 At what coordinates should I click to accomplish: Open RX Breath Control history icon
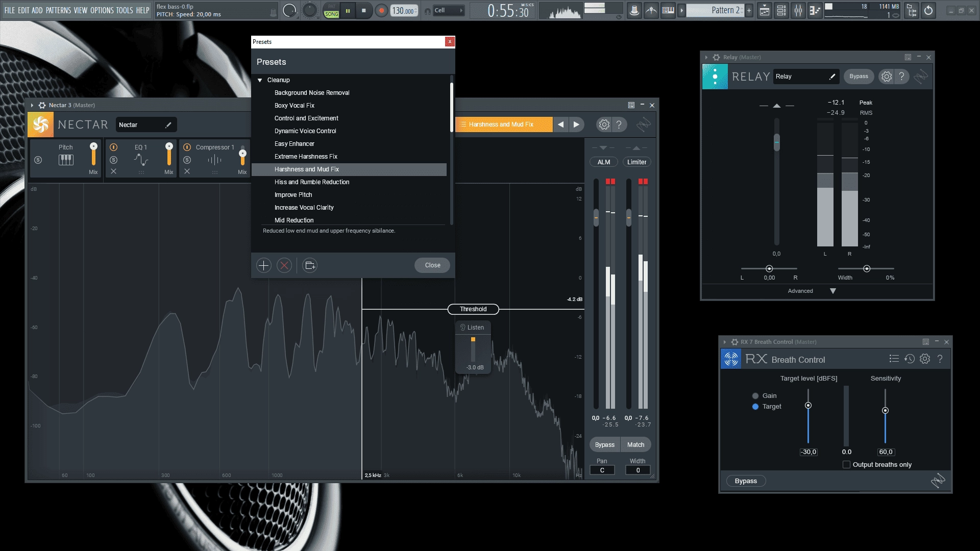(910, 359)
